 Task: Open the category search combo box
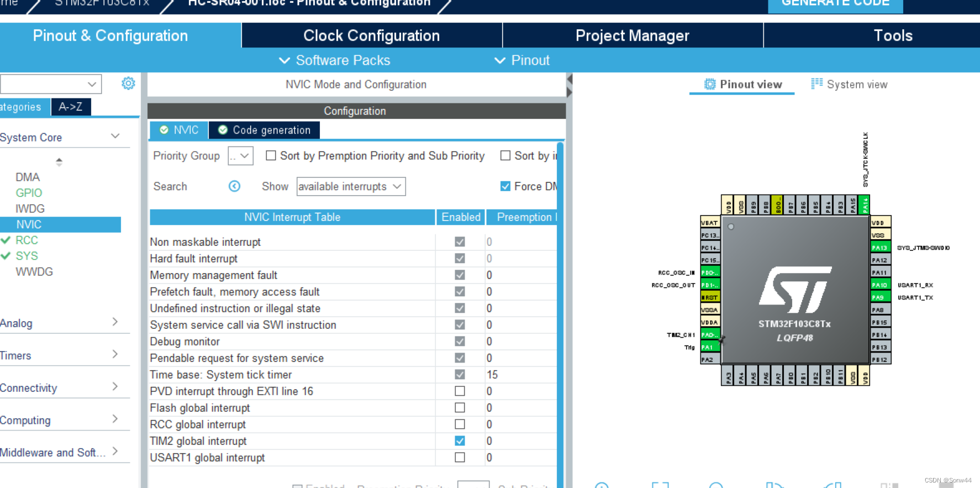tap(51, 84)
